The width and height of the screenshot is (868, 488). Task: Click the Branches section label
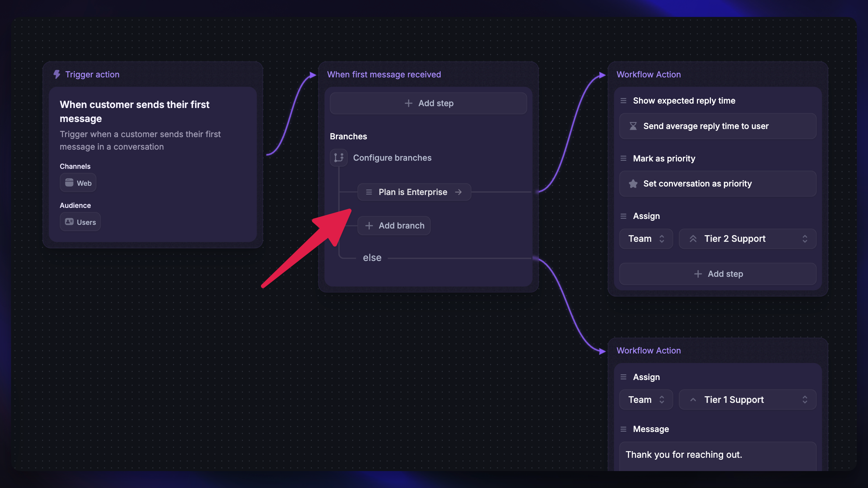(348, 136)
